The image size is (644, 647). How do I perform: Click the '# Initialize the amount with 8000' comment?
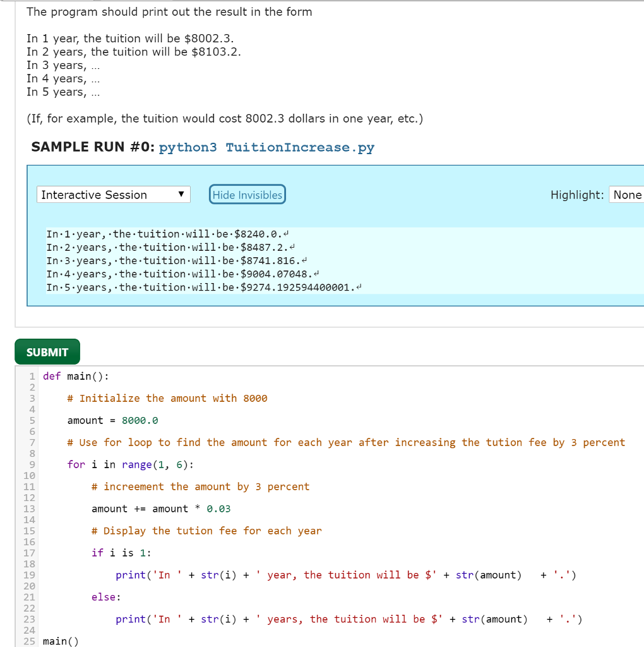click(167, 399)
